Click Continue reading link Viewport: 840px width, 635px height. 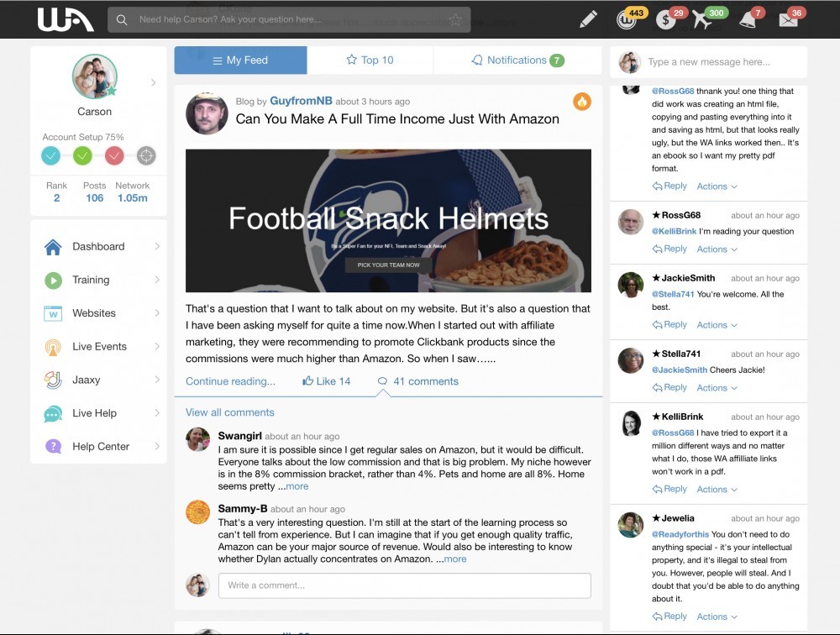click(x=230, y=381)
